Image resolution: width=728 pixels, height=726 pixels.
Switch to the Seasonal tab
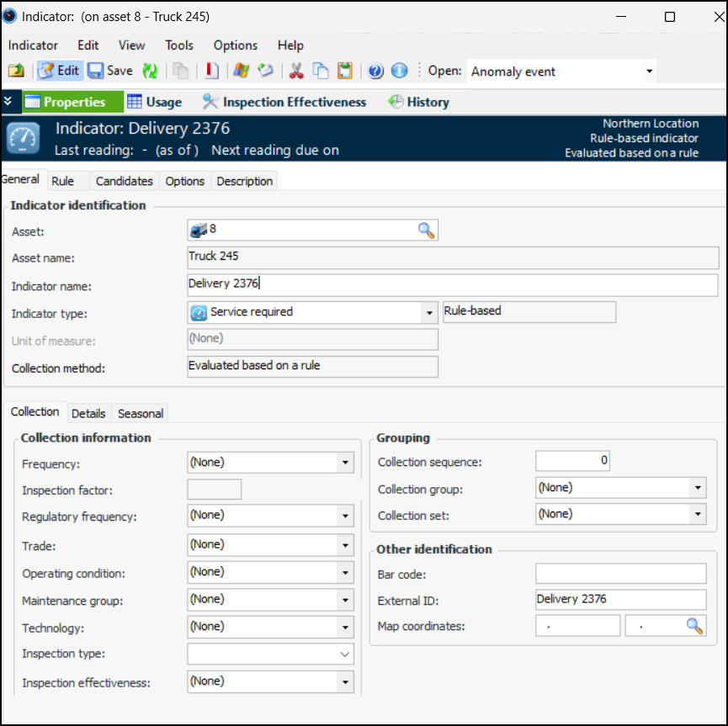[x=141, y=413]
